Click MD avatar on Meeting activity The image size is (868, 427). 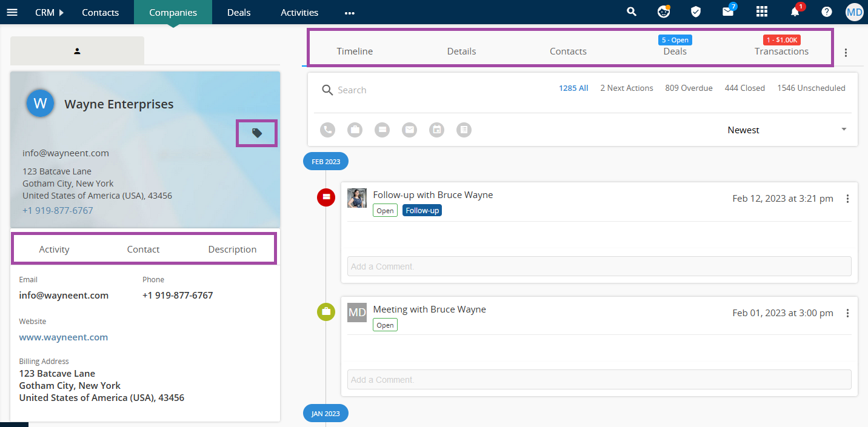[x=357, y=313]
